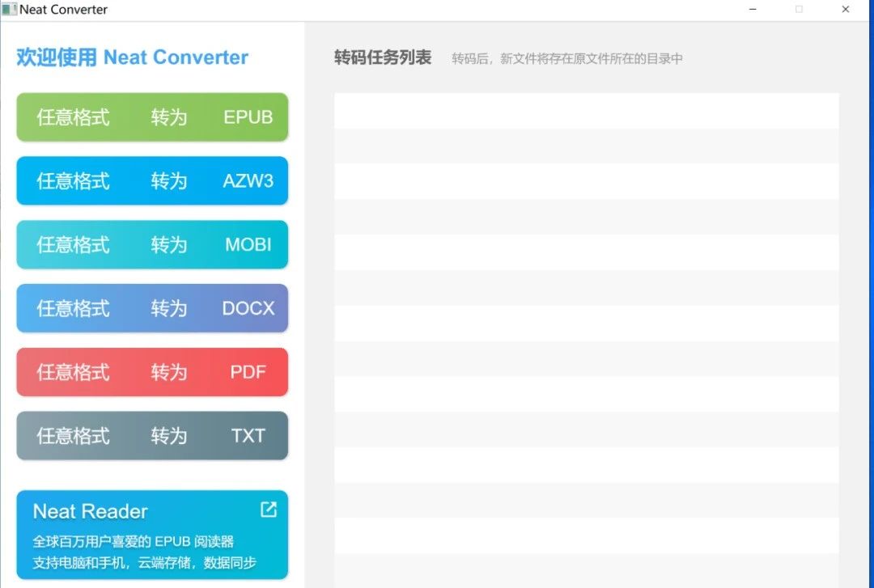
Task: Click the 转码任务列表 heading
Action: 383,57
